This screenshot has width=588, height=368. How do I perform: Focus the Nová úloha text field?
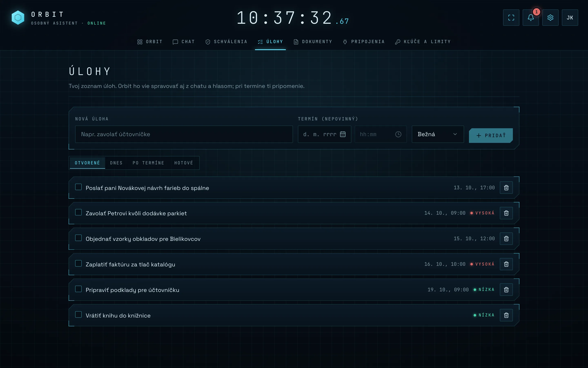point(184,134)
